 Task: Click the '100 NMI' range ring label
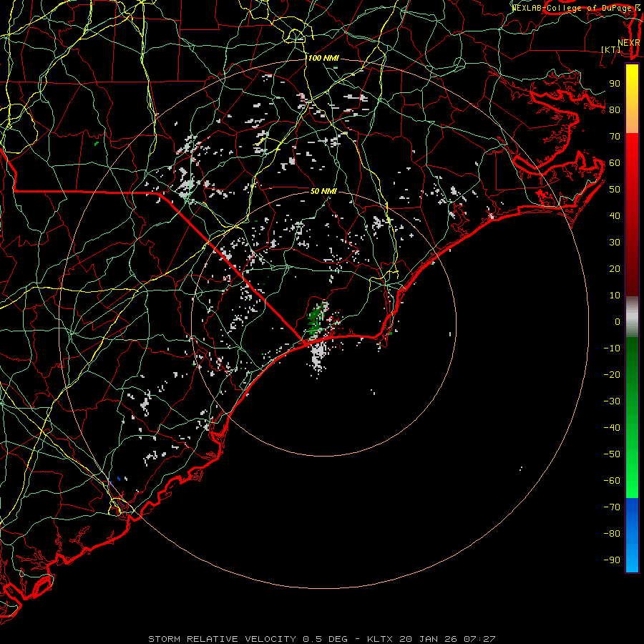[x=323, y=58]
